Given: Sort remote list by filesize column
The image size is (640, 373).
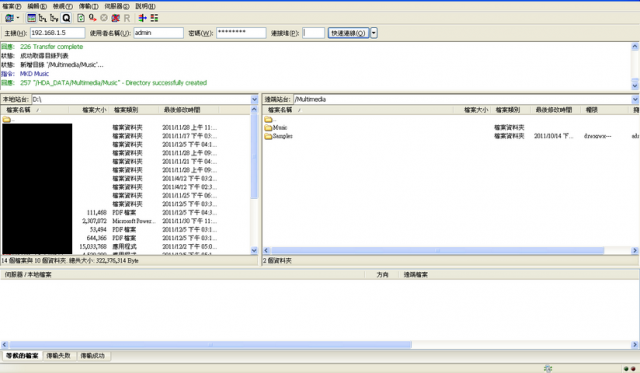Looking at the screenshot, I should [x=471, y=110].
